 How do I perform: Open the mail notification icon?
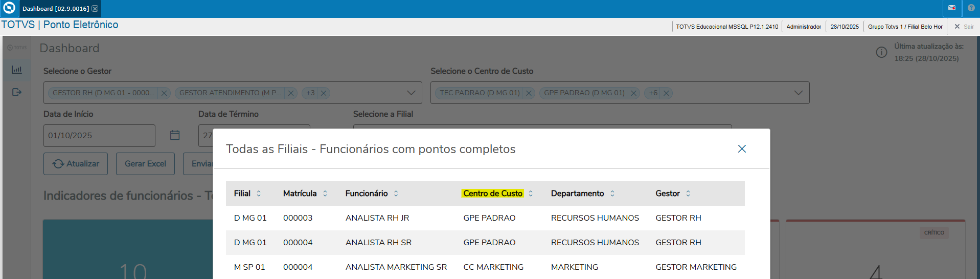952,8
